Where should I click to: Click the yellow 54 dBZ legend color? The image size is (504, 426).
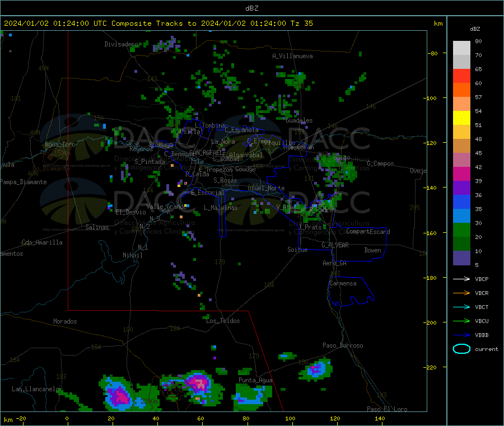(x=461, y=118)
